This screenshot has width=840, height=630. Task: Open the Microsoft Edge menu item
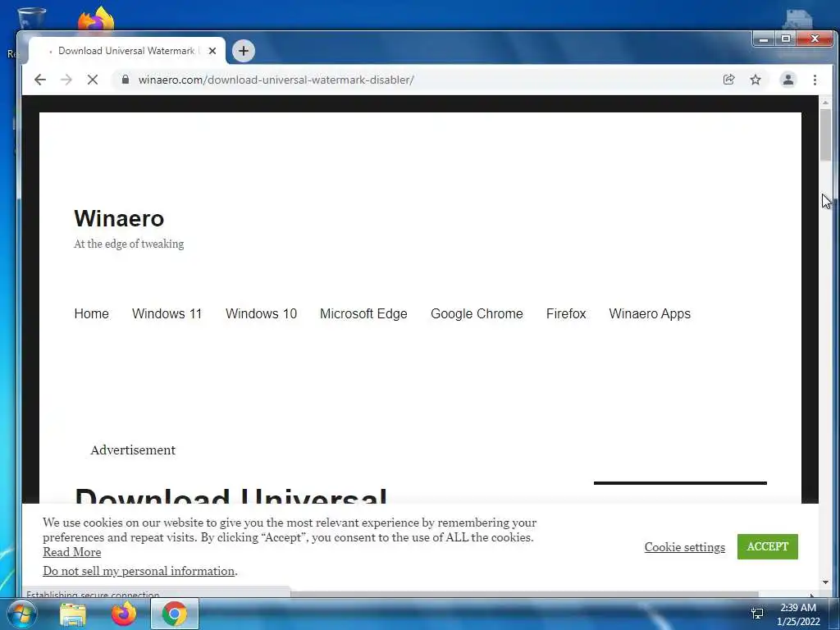(x=363, y=313)
